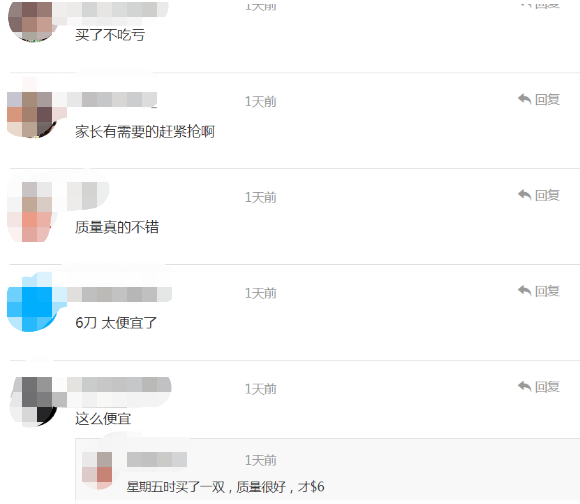The width and height of the screenshot is (580, 504).
Task: Open username above '质量真的不错' comment
Action: point(88,195)
